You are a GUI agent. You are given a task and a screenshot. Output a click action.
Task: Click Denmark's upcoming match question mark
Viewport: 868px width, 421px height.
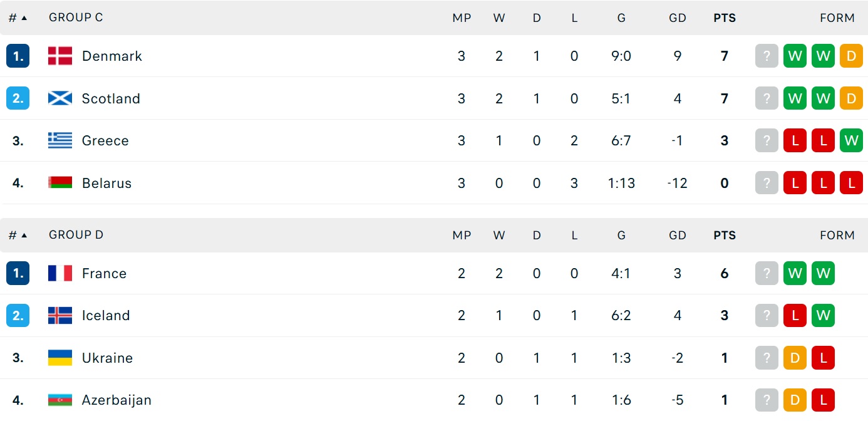(767, 56)
